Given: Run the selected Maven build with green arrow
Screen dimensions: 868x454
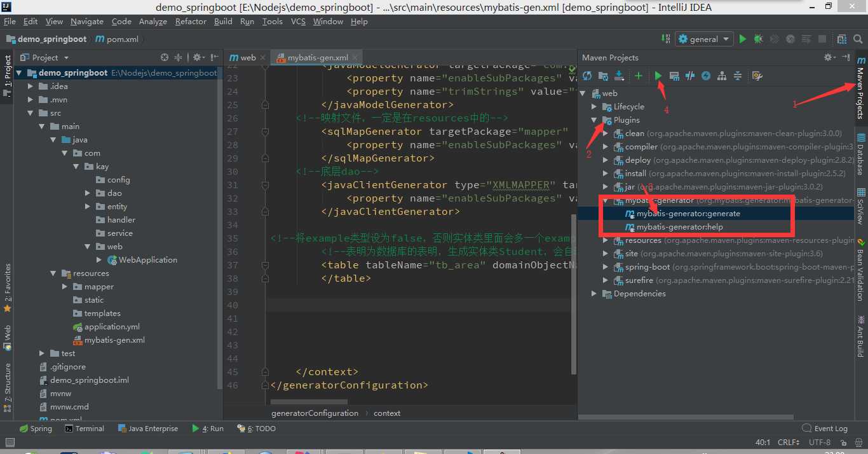Looking at the screenshot, I should (658, 76).
